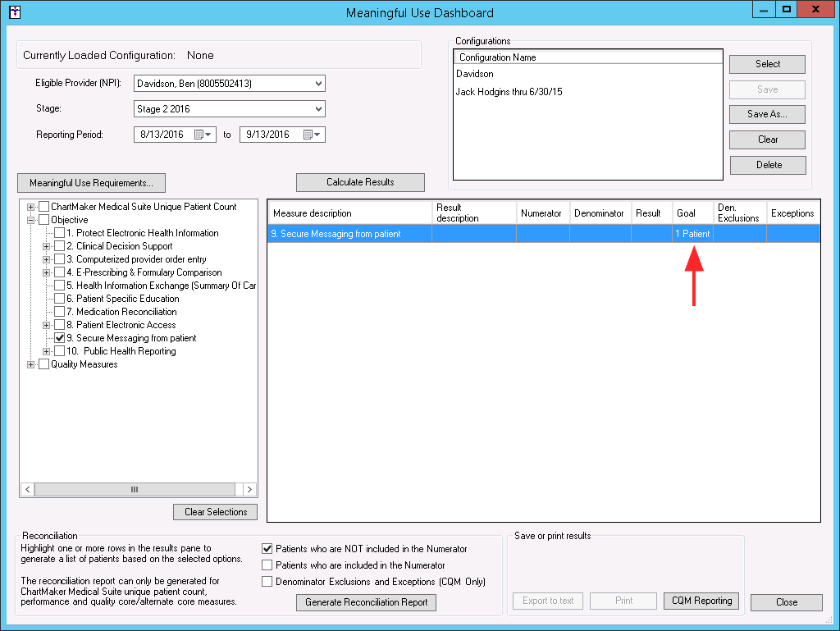840x631 pixels.
Task: Open the start date calendar picker
Action: 203,135
